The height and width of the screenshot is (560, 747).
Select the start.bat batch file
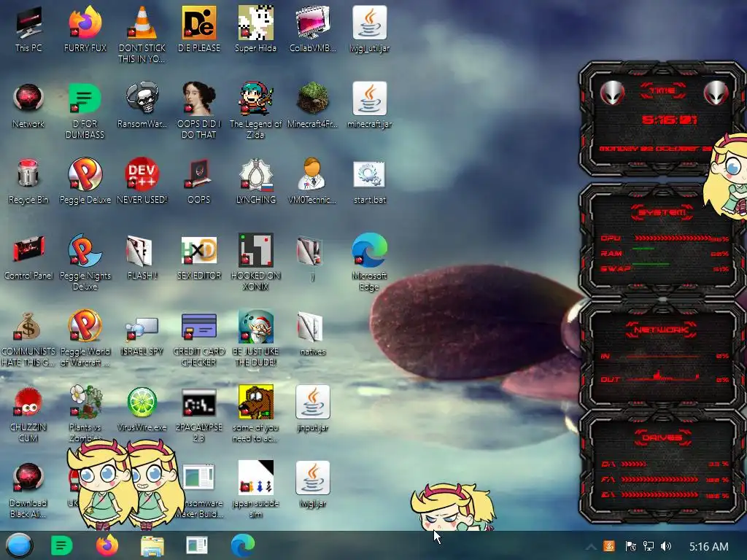370,182
